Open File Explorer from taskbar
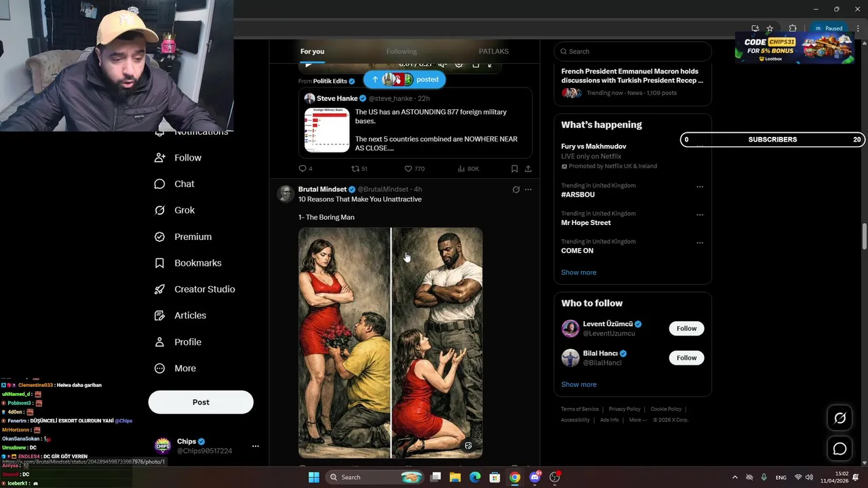This screenshot has height=488, width=868. tap(455, 477)
